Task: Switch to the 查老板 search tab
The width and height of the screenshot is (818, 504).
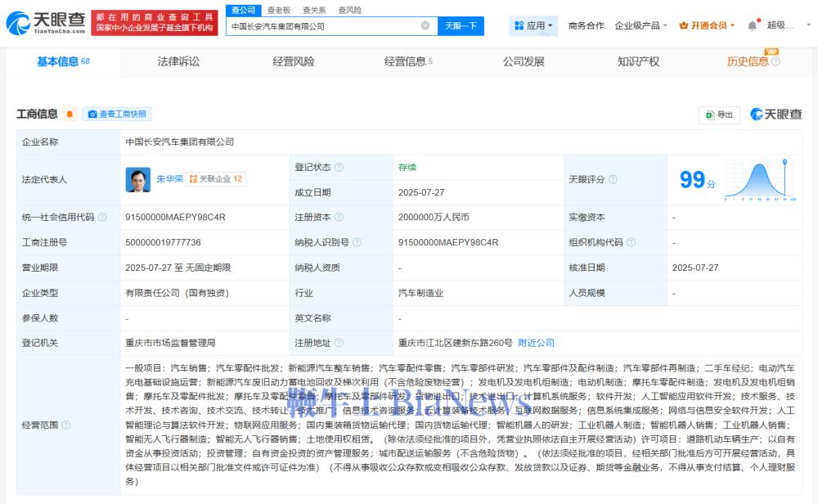Action: [x=279, y=10]
